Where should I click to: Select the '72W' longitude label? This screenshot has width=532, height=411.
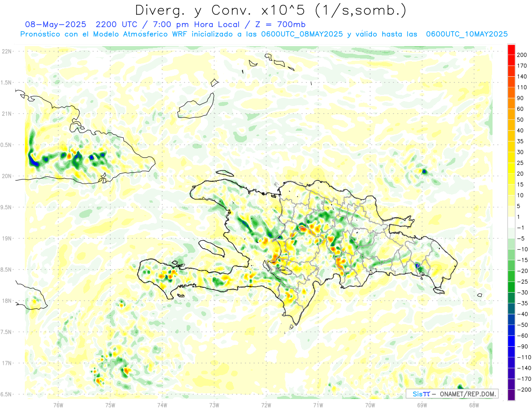click(x=266, y=405)
